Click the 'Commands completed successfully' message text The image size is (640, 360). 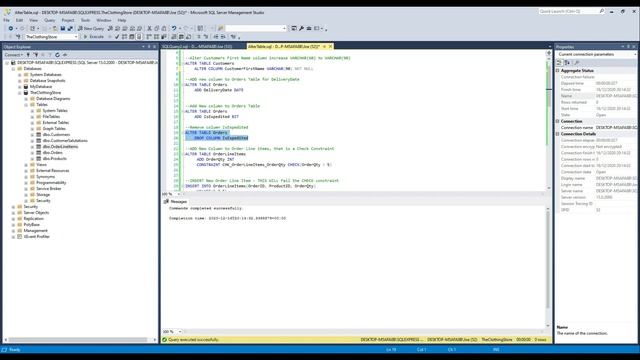[x=206, y=208]
